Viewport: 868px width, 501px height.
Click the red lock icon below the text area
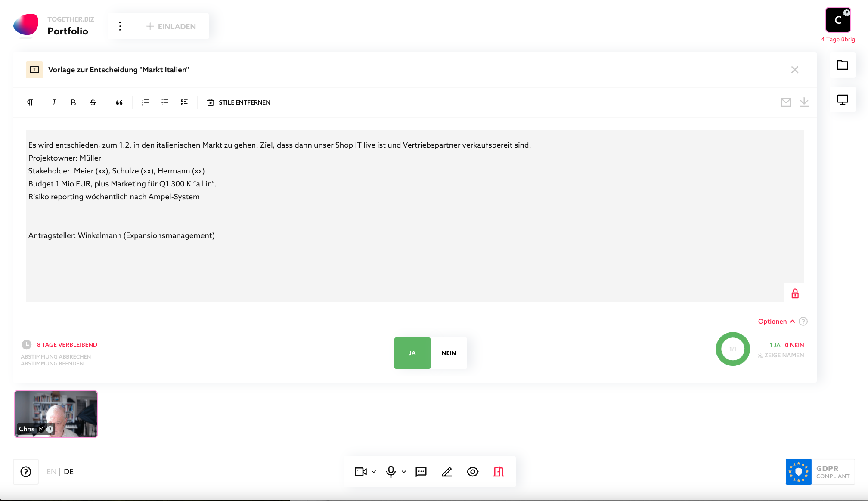point(795,294)
